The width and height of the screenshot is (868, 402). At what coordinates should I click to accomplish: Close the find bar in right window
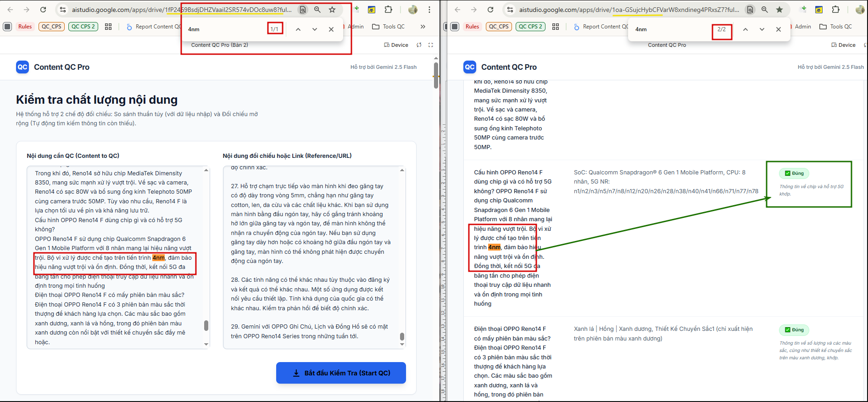(779, 29)
